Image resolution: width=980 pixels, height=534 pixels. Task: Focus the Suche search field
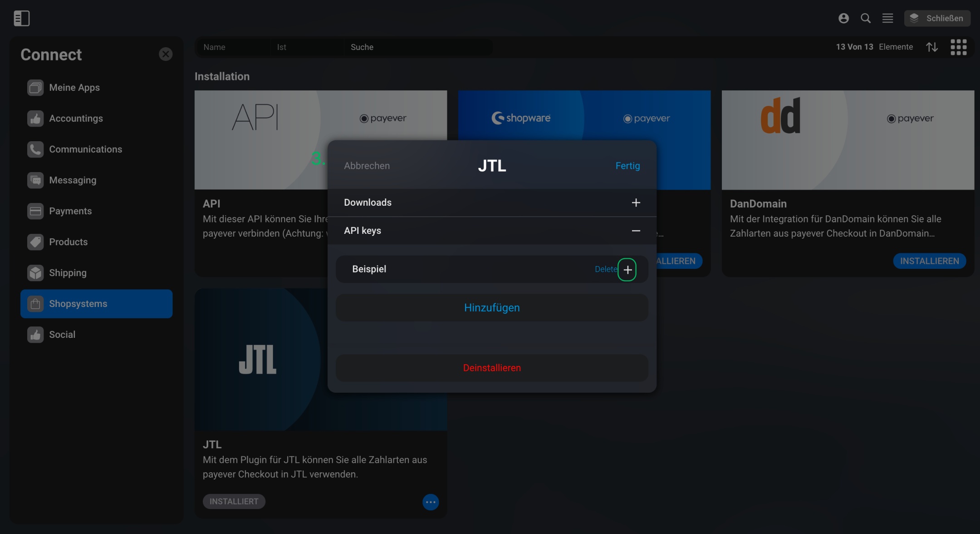(x=417, y=47)
